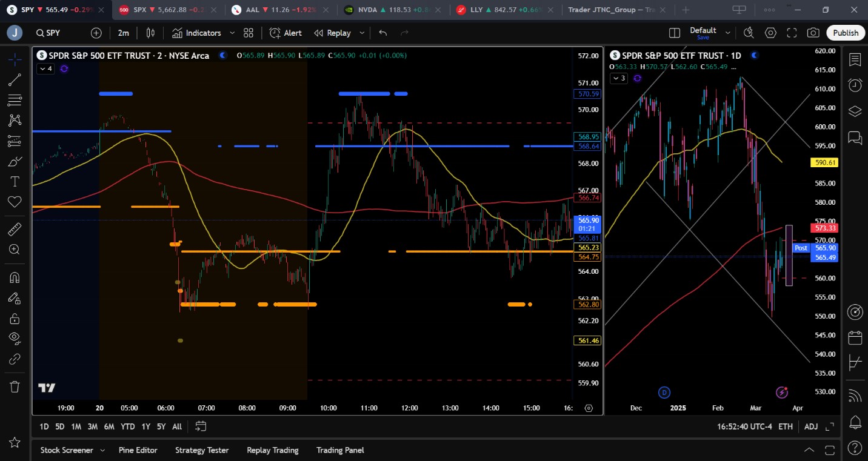Select the crosshair cursor tool
Screen dimensions: 868x461
click(x=15, y=59)
